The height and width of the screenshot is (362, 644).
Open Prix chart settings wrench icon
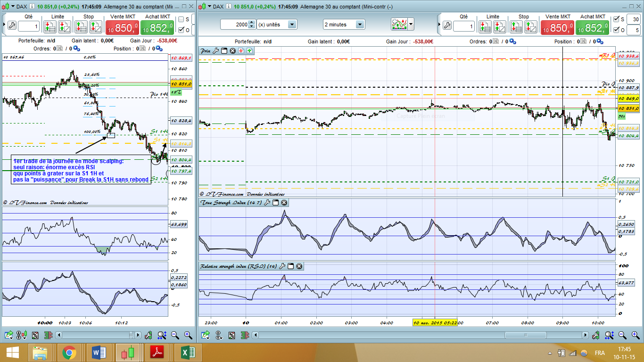[216, 50]
